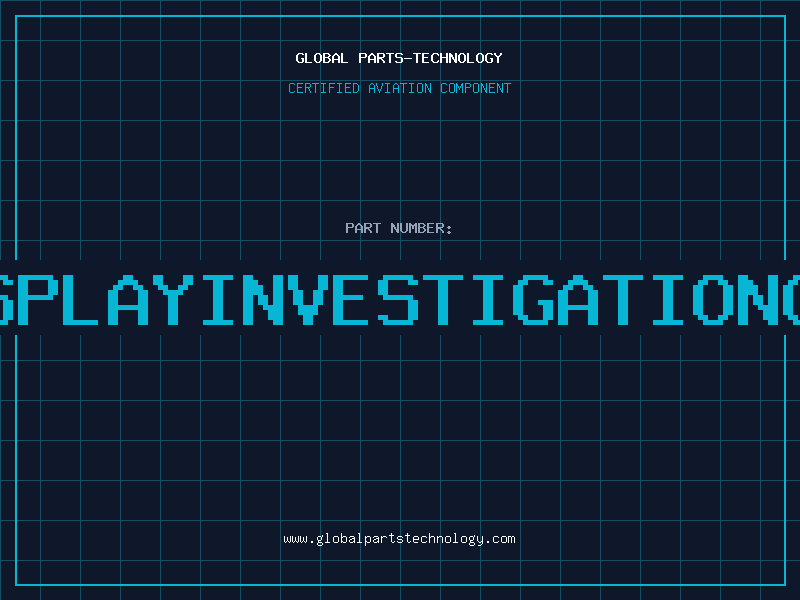The width and height of the screenshot is (800, 600).
Task: Select the 'CERTIFIED AVIATION COMPONENT' subtitle
Action: [x=399, y=88]
